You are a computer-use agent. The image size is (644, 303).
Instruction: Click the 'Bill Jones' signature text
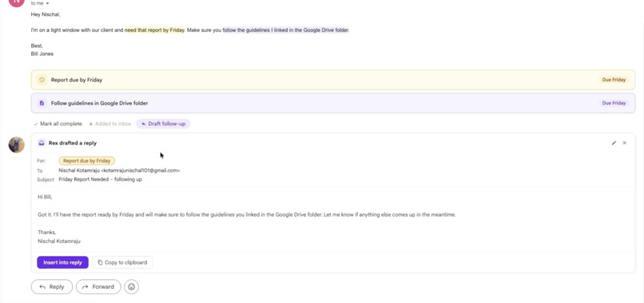(x=42, y=54)
